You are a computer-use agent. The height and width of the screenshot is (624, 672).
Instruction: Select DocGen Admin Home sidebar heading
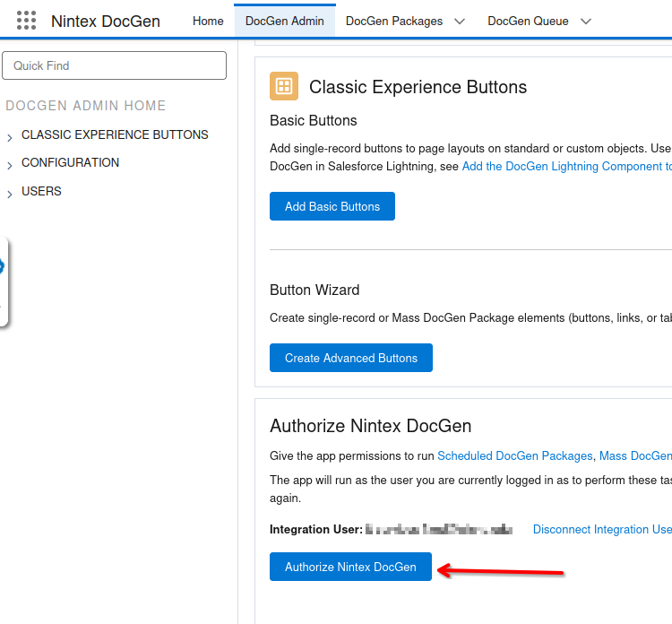(86, 106)
